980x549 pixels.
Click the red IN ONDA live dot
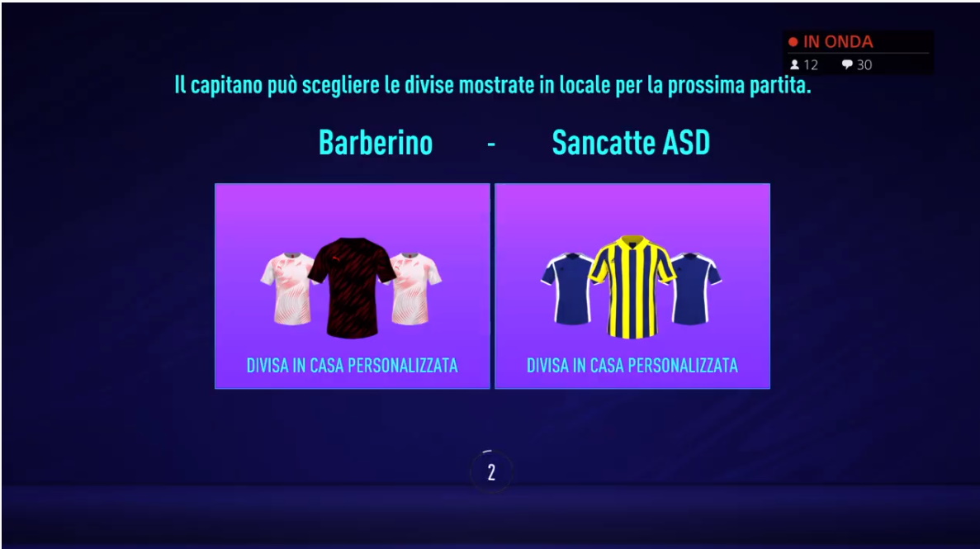[793, 42]
